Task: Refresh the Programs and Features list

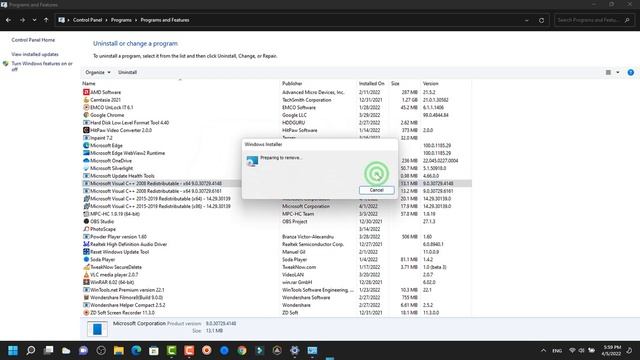Action: coord(541,20)
